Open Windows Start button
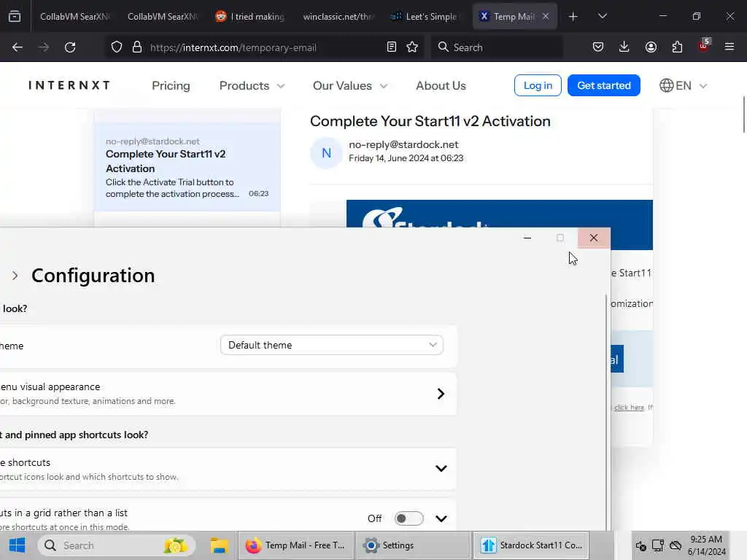Image resolution: width=747 pixels, height=560 pixels. click(18, 545)
